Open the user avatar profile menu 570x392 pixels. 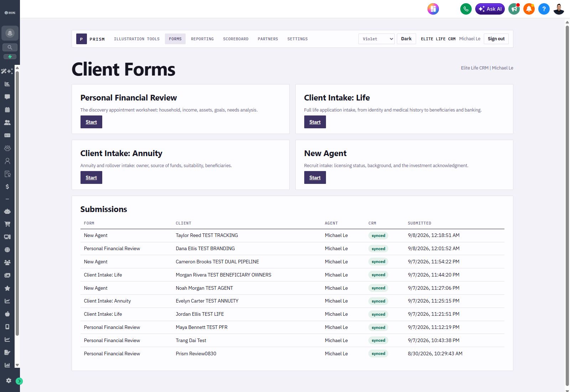click(x=559, y=9)
